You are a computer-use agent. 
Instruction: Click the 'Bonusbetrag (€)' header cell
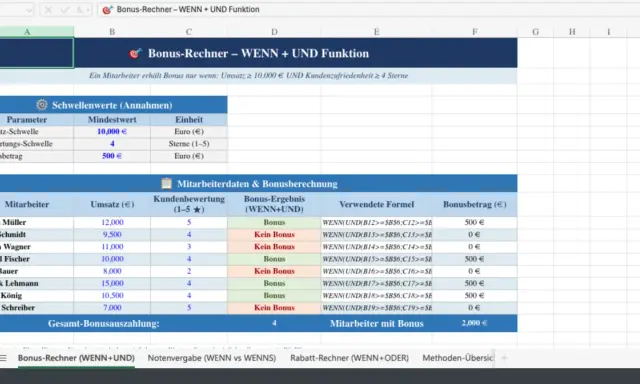pyautogui.click(x=475, y=204)
